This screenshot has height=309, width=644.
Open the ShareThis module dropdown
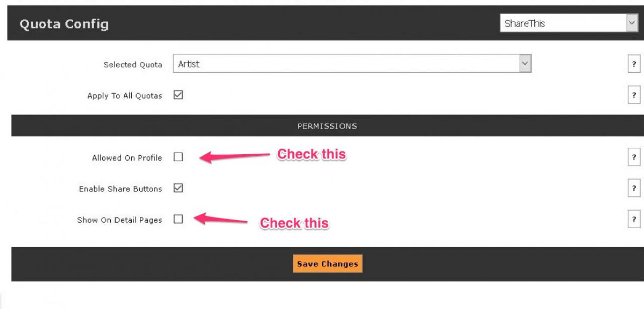click(569, 23)
